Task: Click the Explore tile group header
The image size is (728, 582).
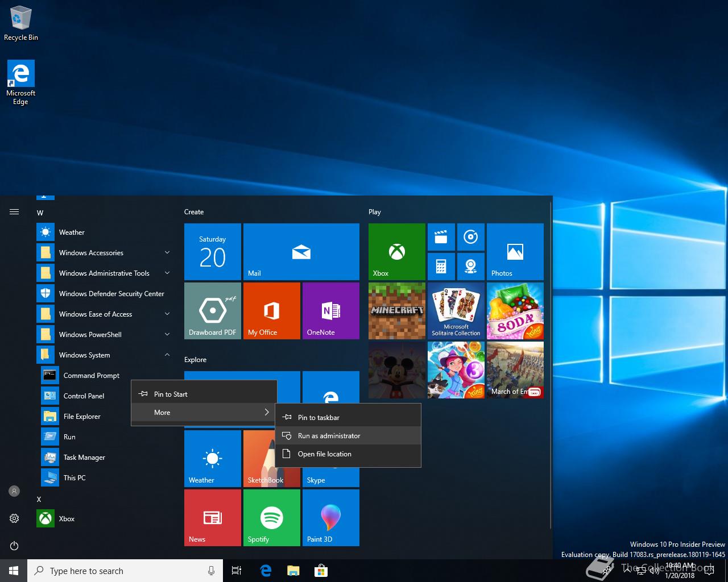Action: point(196,360)
